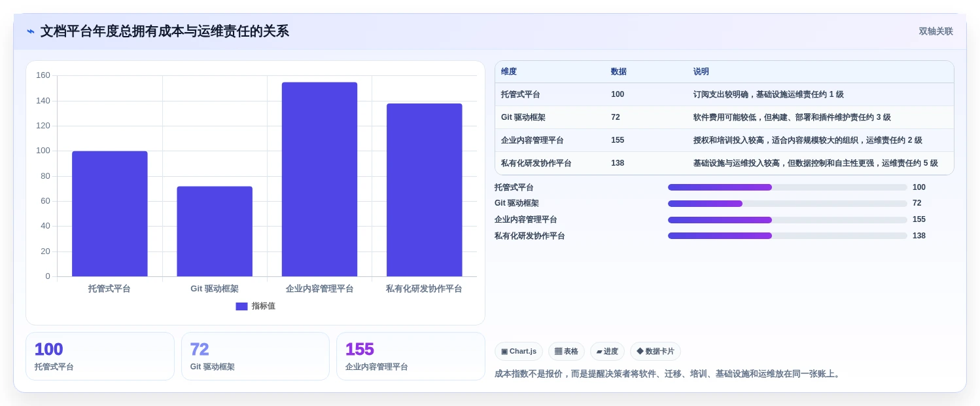Click the 企业内容管理平台 bar in the chart
980x406 pixels.
[319, 179]
